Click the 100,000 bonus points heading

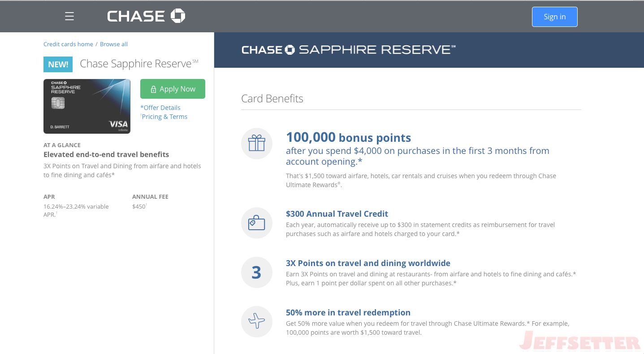tap(348, 137)
